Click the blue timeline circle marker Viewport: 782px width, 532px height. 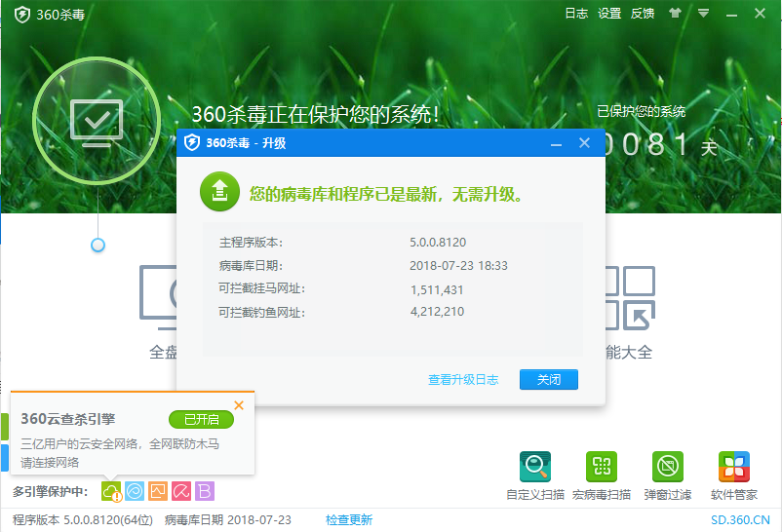[98, 245]
